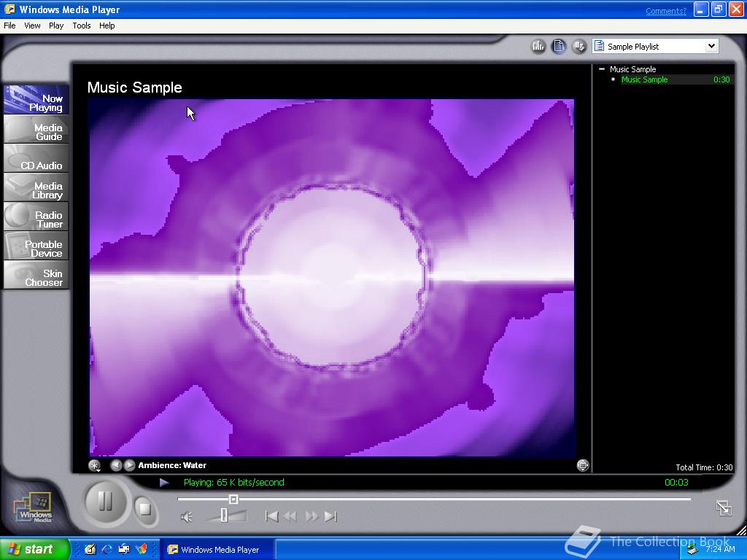Click the Playing: 65 K bits/second status
Screen dimensions: 747x560
[233, 483]
